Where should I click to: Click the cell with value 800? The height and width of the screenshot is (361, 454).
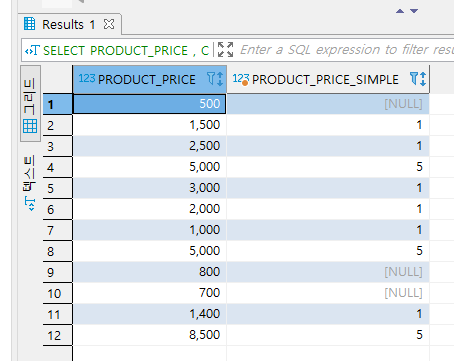coord(149,272)
